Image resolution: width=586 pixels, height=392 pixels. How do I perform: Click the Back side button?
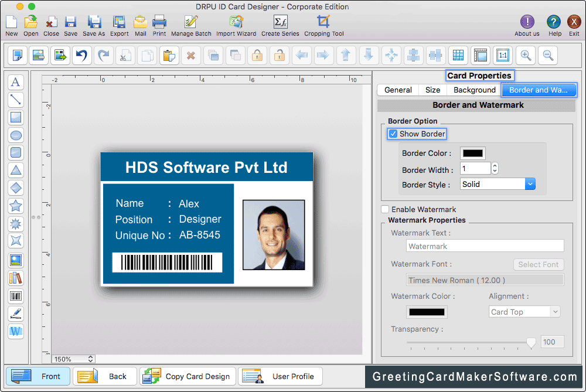pyautogui.click(x=105, y=376)
